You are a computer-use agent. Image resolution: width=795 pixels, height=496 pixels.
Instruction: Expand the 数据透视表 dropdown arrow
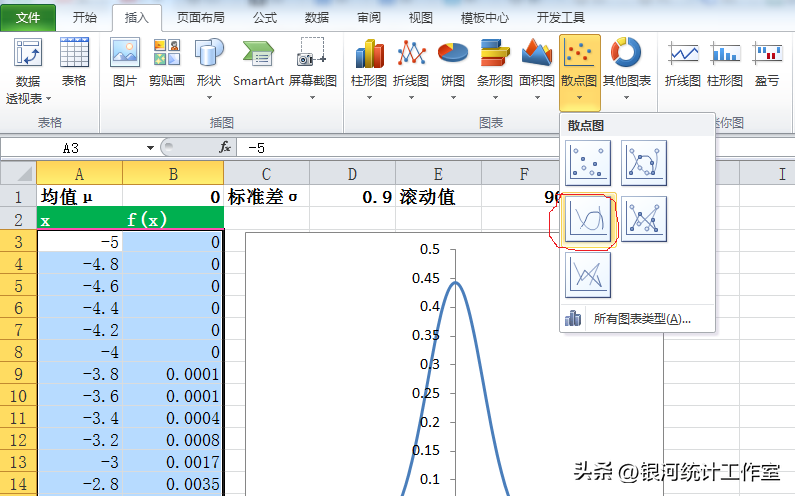49,99
